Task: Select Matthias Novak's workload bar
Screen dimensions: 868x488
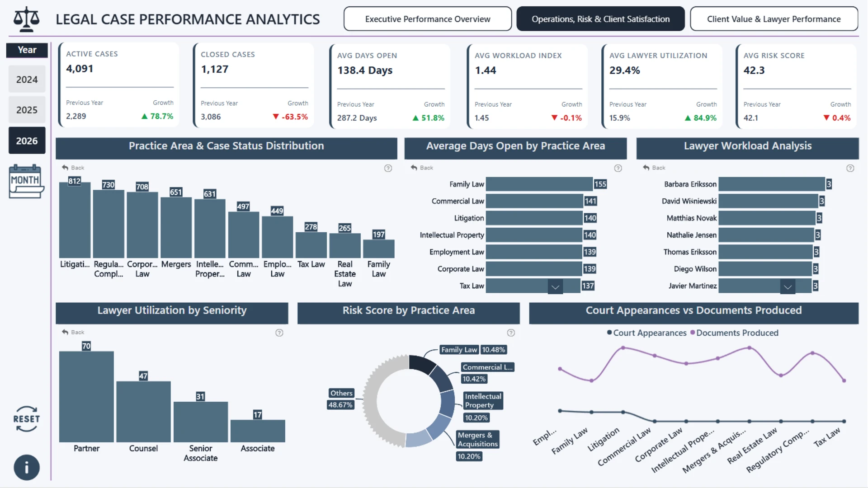Action: 767,218
